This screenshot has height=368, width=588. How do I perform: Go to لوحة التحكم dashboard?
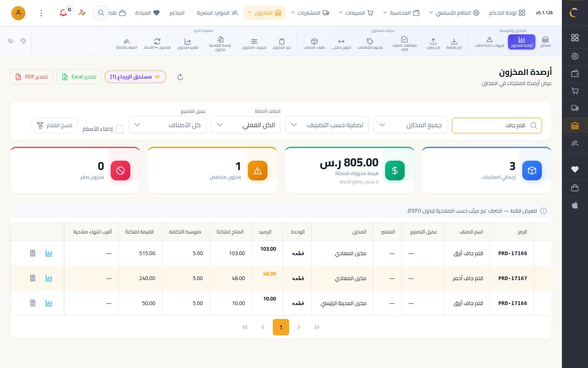pos(507,13)
